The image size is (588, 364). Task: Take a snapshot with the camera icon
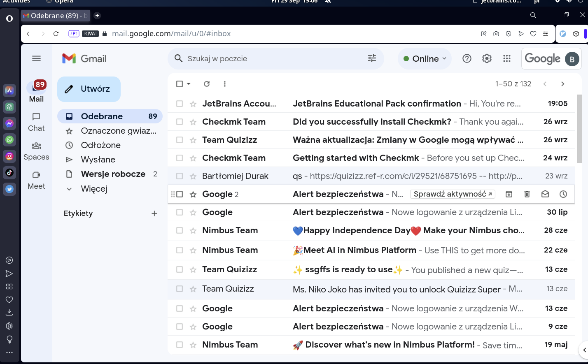(496, 34)
